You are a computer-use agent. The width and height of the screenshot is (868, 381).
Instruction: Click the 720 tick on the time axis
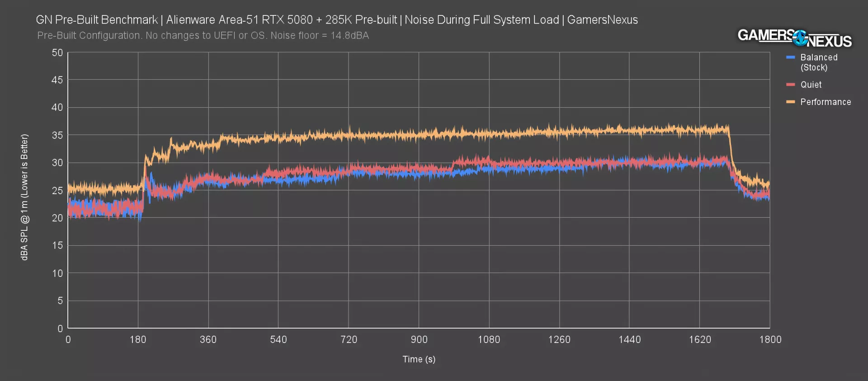click(x=349, y=339)
